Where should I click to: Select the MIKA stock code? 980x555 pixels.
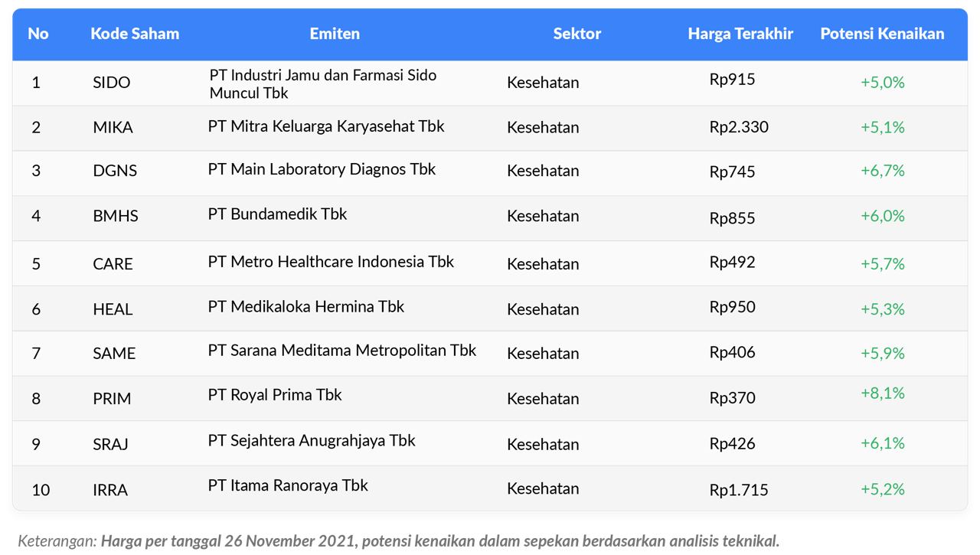pyautogui.click(x=113, y=128)
